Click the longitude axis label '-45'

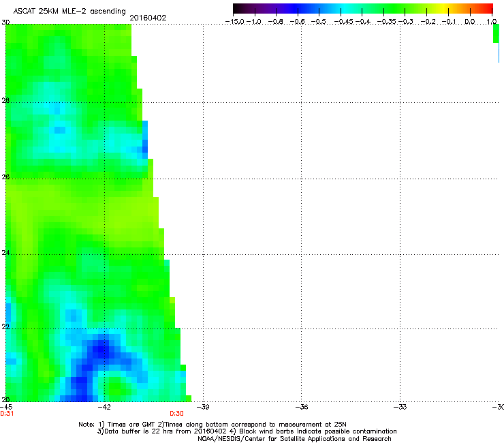[6, 407]
